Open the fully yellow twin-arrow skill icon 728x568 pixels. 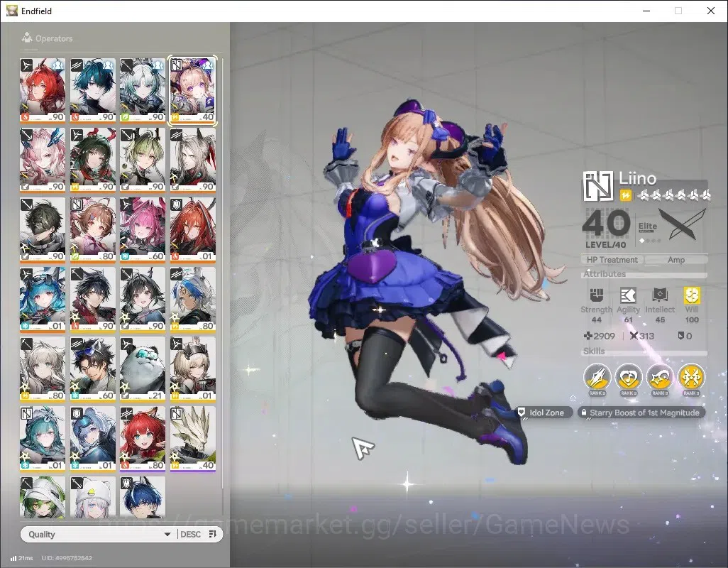tap(691, 376)
